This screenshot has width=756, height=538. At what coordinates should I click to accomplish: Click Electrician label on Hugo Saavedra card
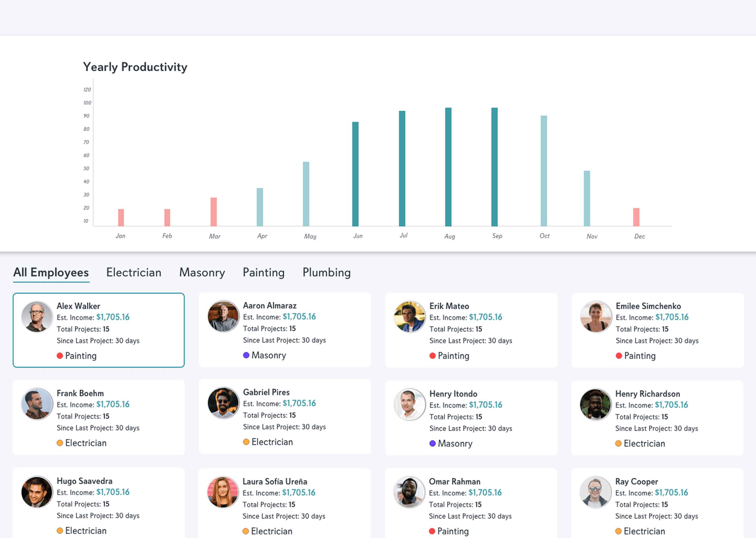pyautogui.click(x=86, y=531)
